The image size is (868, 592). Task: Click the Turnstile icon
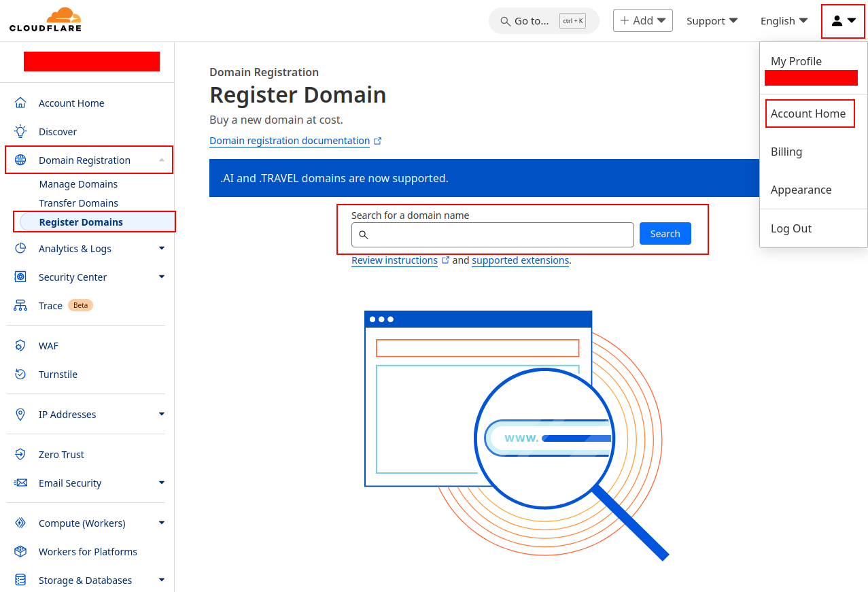(20, 375)
